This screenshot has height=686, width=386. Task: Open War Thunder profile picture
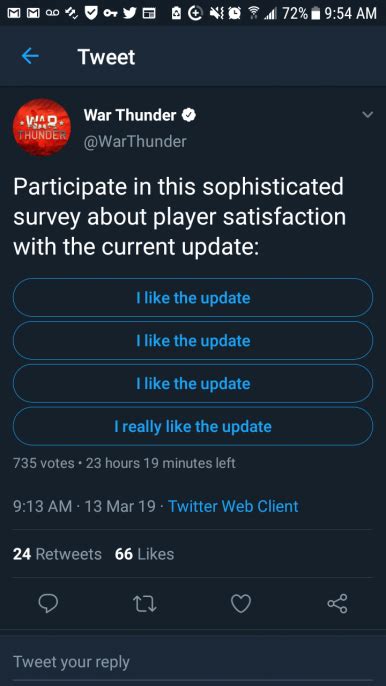point(41,127)
